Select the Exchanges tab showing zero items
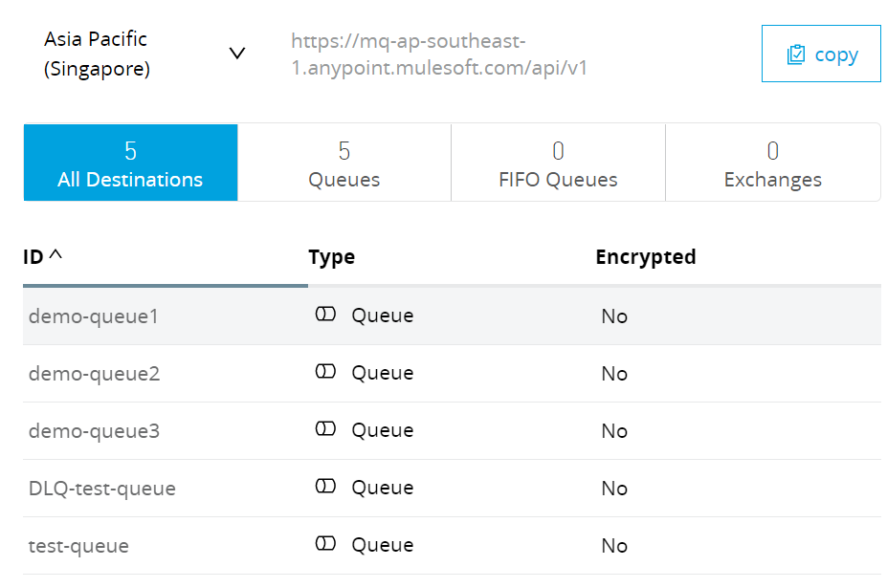Viewport: 887px width, 588px height. point(772,163)
